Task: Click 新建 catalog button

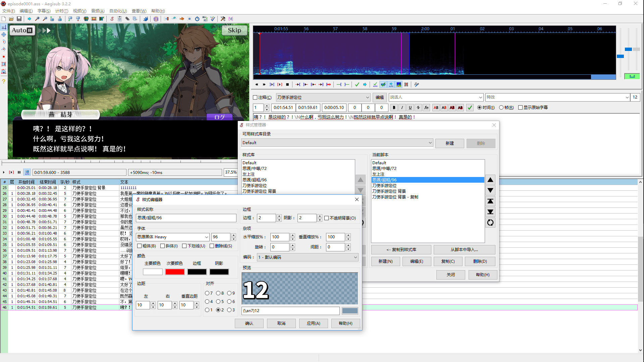Action: (449, 143)
